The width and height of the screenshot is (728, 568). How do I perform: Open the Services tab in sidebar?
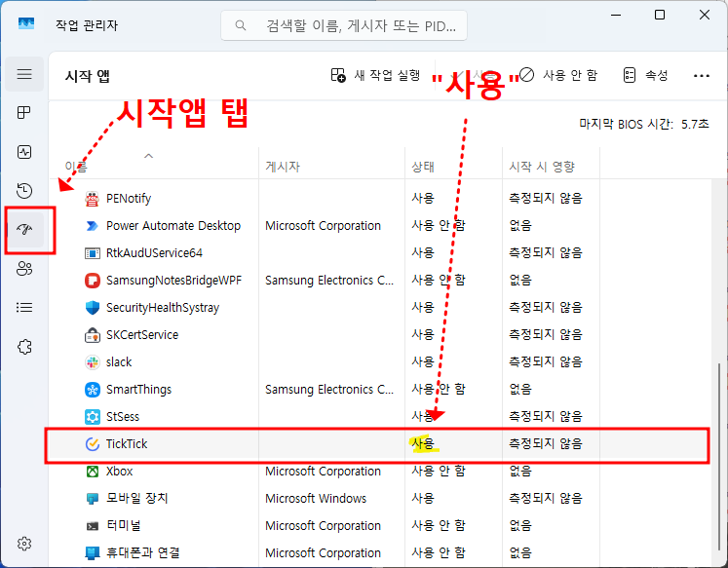click(x=24, y=347)
